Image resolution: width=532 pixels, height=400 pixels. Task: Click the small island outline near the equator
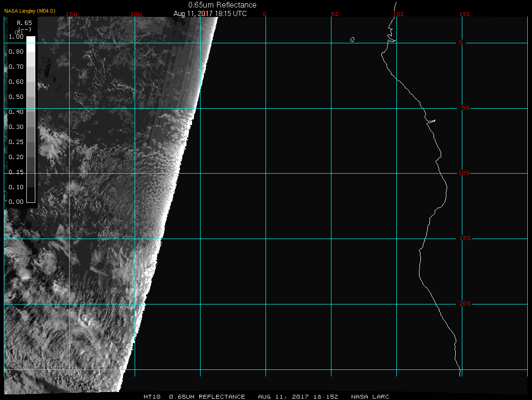click(352, 40)
